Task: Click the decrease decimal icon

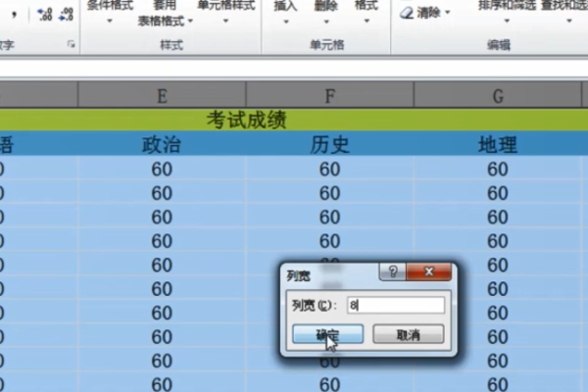Action: point(66,15)
